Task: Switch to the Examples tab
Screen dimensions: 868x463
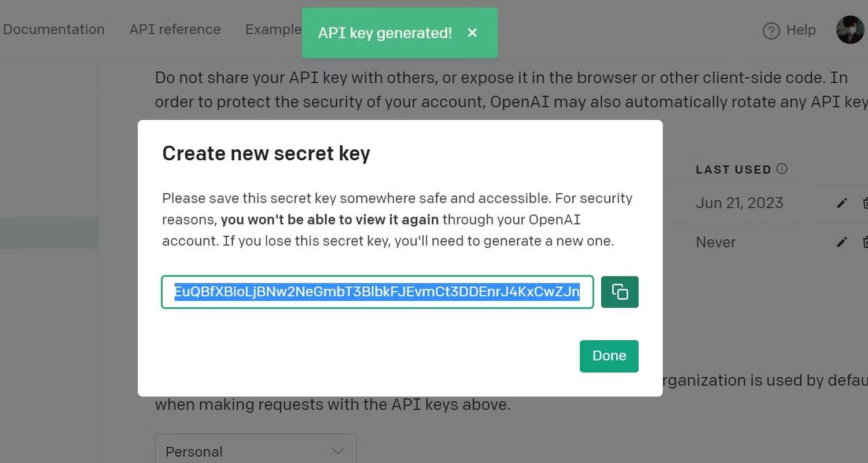Action: (273, 30)
